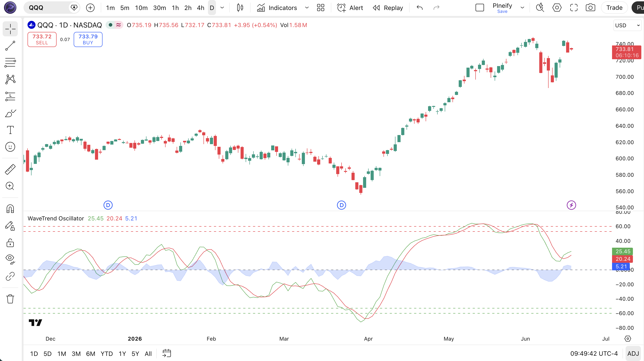
Task: Take a chart snapshot with camera icon
Action: coord(591,8)
